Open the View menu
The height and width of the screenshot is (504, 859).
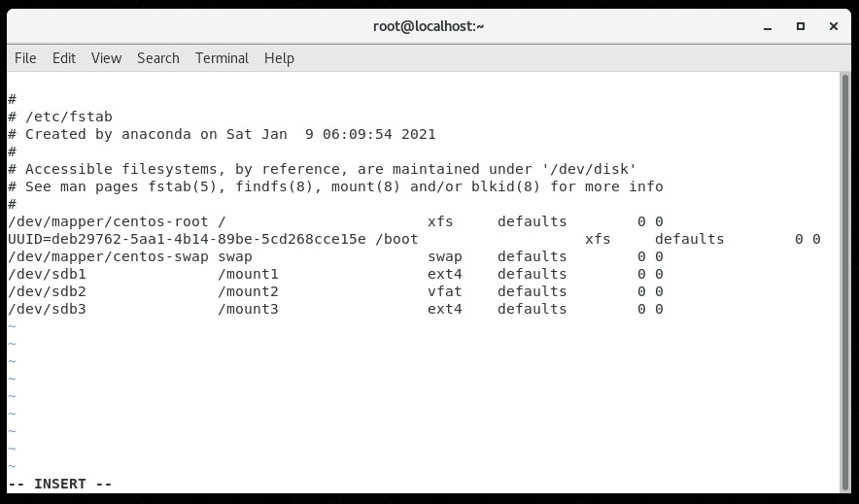106,58
